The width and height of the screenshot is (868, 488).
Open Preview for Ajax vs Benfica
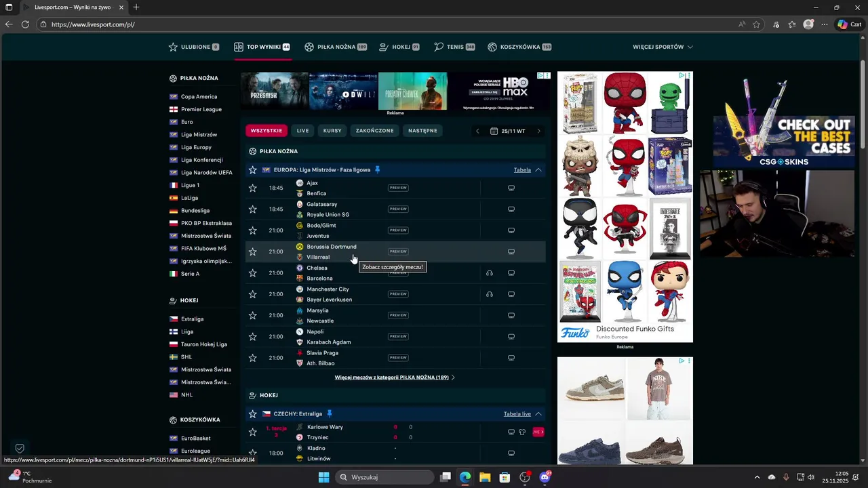coord(398,188)
